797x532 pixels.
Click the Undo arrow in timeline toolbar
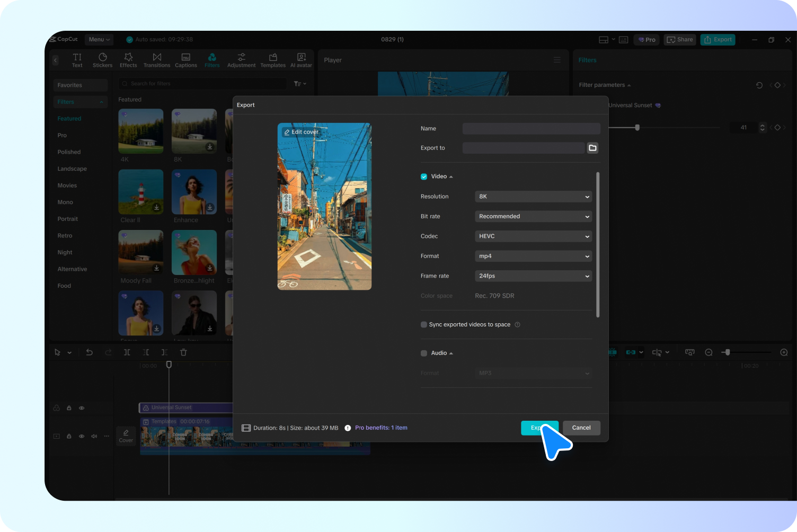click(89, 352)
